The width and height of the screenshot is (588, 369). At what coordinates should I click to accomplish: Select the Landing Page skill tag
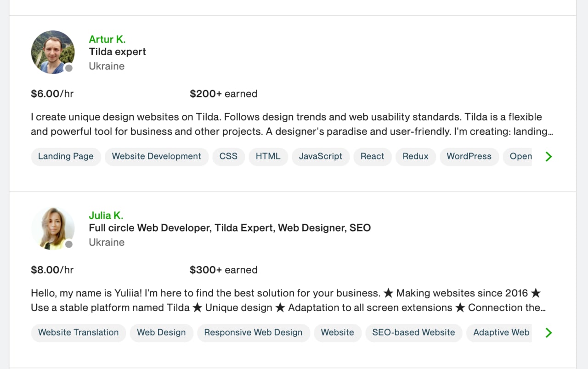[x=66, y=156]
